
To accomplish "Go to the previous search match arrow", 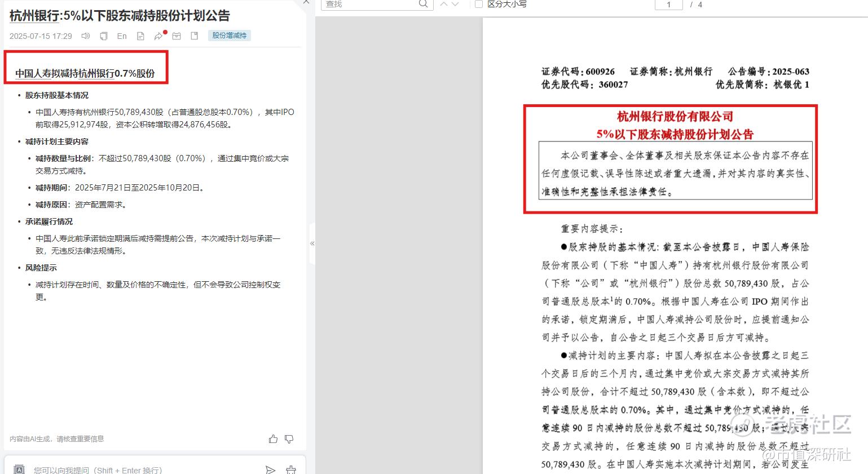I will (x=444, y=4).
